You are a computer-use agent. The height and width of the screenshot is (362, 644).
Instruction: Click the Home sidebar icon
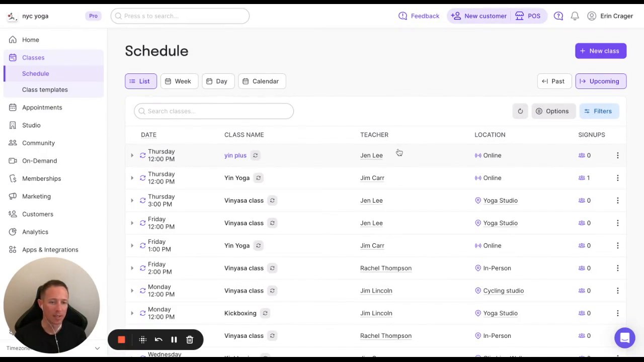(13, 40)
